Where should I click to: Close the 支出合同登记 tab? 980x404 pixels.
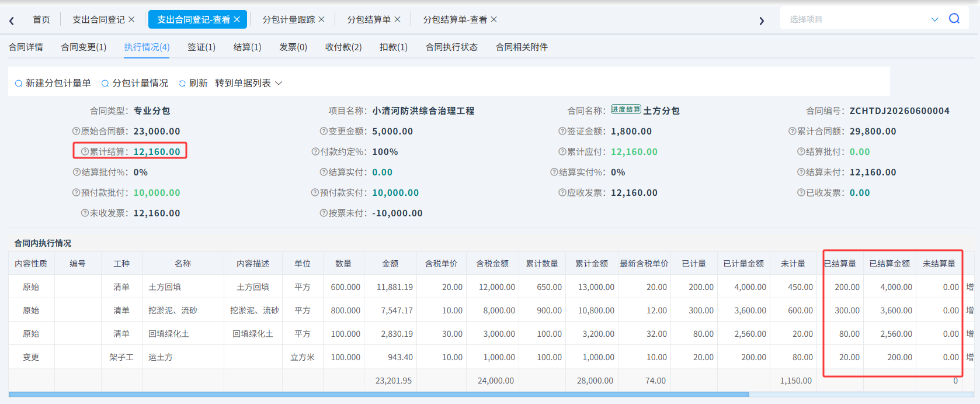point(131,19)
